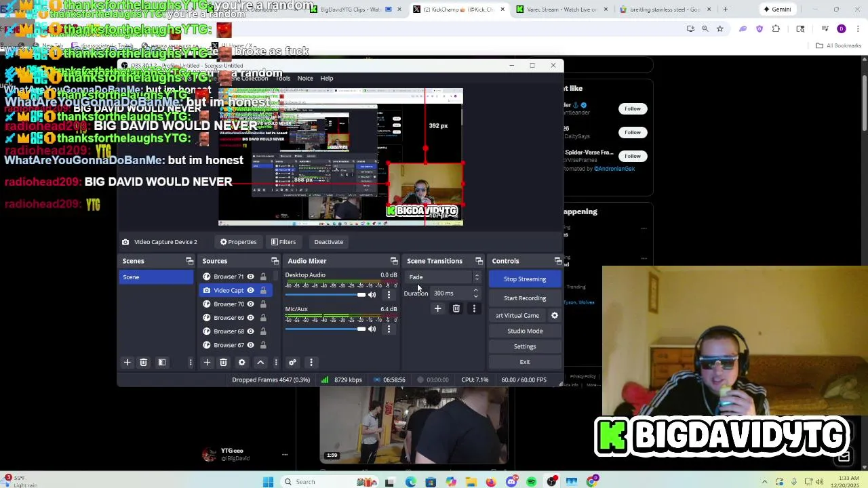Open virtual camera settings gear
This screenshot has width=868, height=488.
click(x=555, y=315)
